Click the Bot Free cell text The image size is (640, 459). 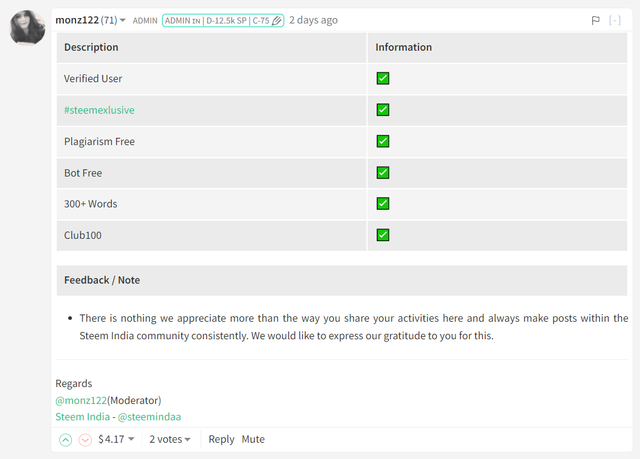click(x=83, y=173)
